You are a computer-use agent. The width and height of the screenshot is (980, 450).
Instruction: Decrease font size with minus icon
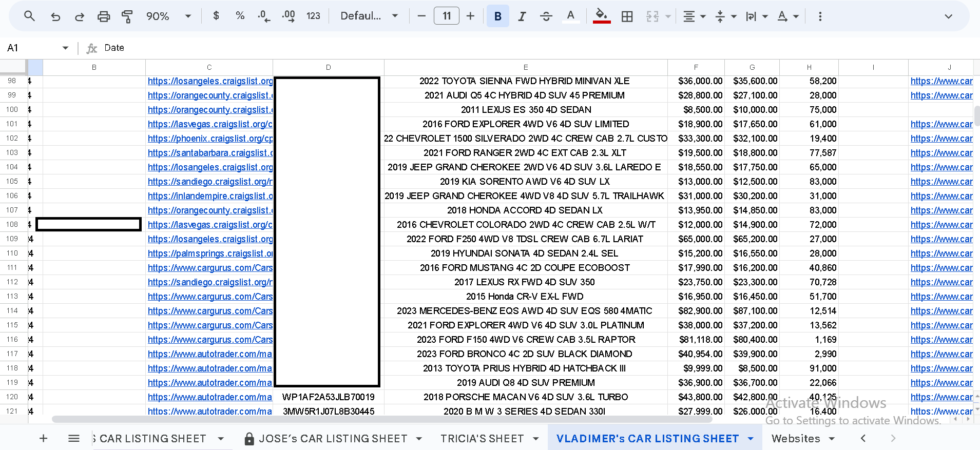coord(421,16)
